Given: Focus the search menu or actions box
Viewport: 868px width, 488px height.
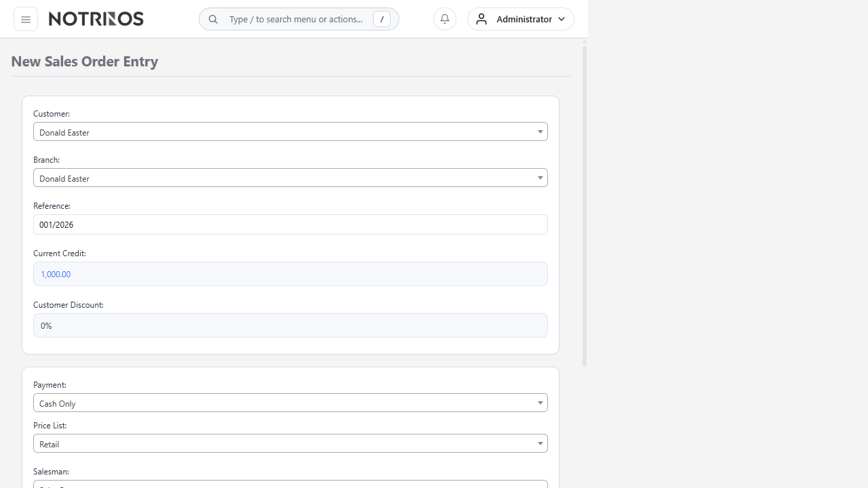Looking at the screenshot, I should point(296,19).
